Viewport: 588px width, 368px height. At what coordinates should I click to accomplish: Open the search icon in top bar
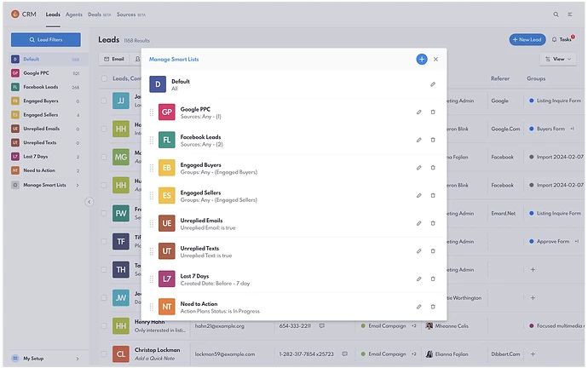click(x=556, y=14)
